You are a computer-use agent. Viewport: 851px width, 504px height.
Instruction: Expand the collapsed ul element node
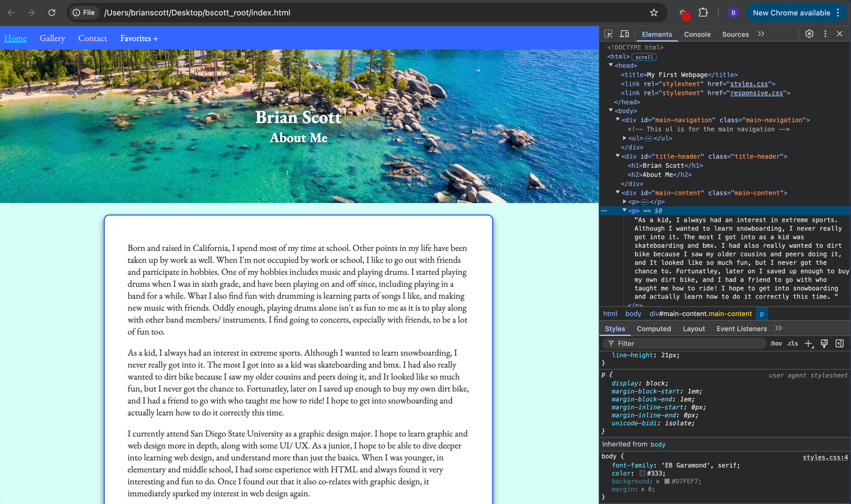pos(624,138)
